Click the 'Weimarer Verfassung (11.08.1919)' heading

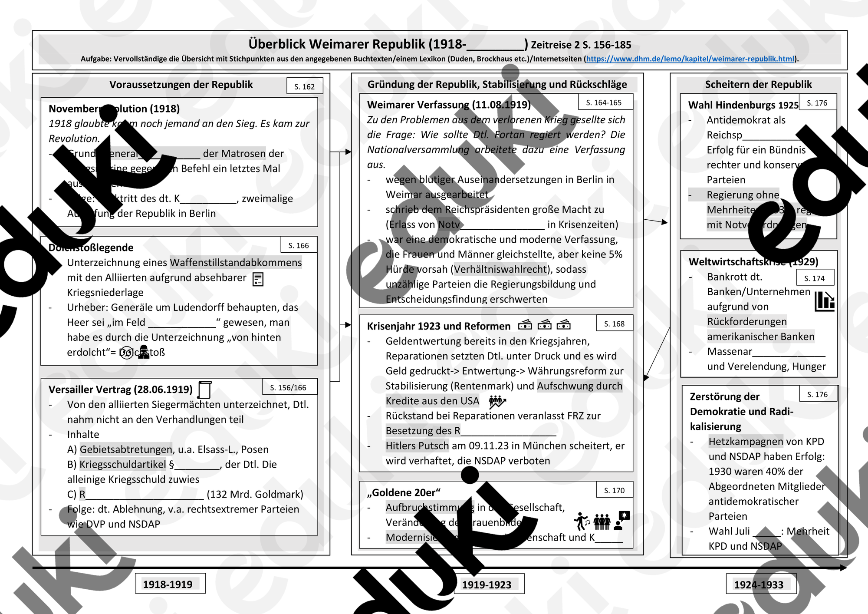point(449,105)
